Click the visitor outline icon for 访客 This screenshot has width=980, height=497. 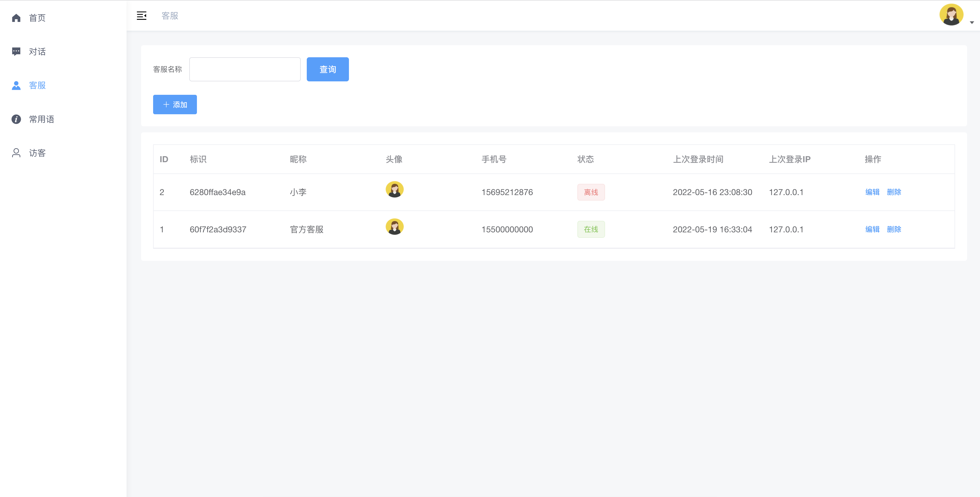point(16,153)
